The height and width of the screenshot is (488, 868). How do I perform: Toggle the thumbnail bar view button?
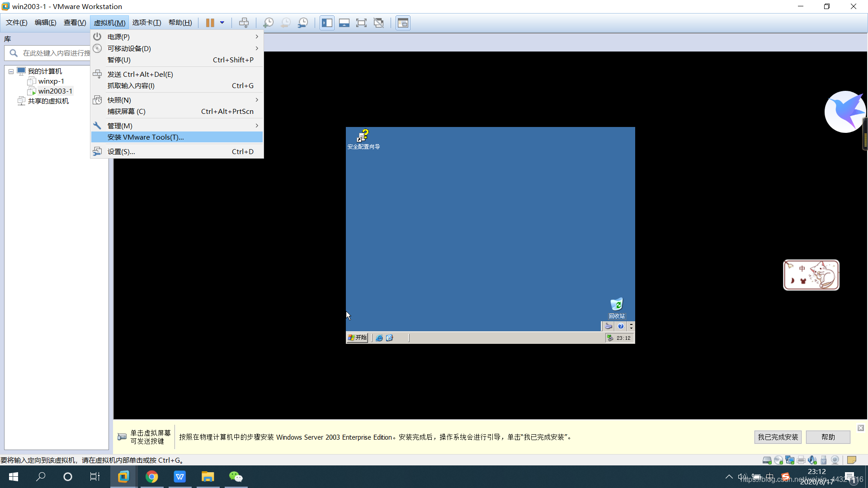coord(344,23)
